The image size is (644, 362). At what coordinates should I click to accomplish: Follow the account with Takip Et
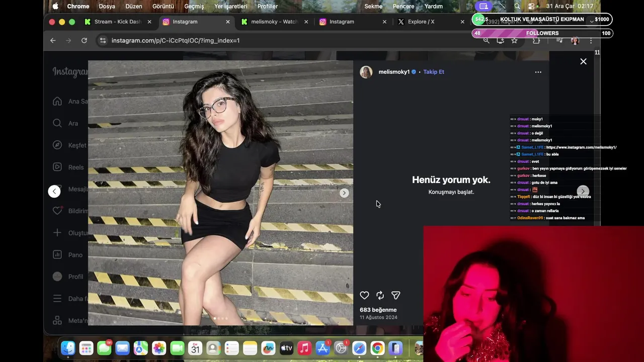pyautogui.click(x=434, y=72)
